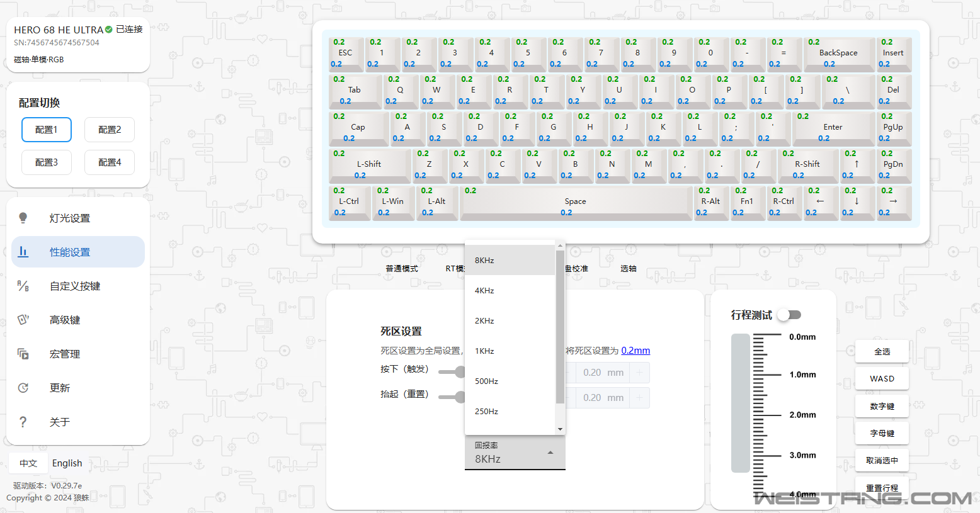This screenshot has height=513, width=980.
Task: Switch language to 中文
Action: tap(28, 463)
